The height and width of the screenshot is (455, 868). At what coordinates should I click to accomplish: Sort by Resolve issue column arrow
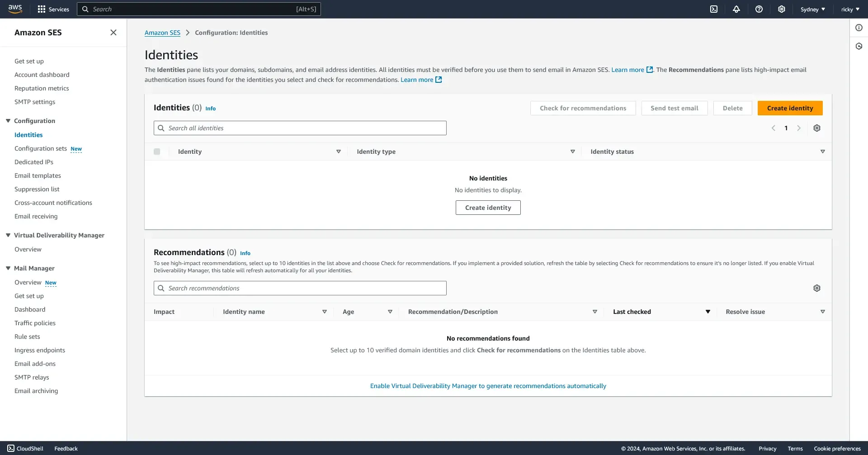823,312
